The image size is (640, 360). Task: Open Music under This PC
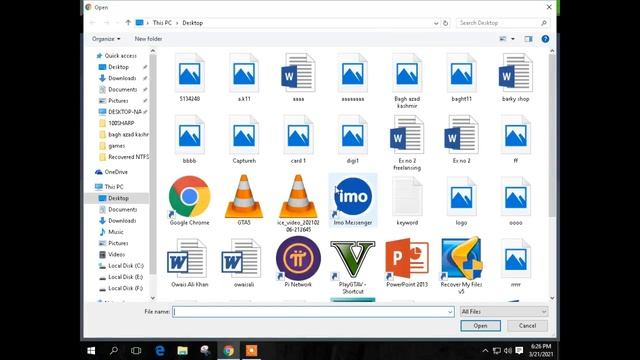(116, 232)
